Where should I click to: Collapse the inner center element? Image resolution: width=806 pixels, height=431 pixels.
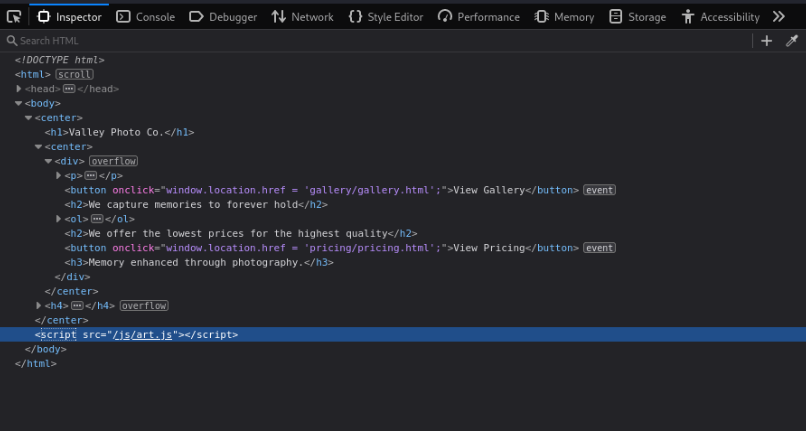[38, 147]
